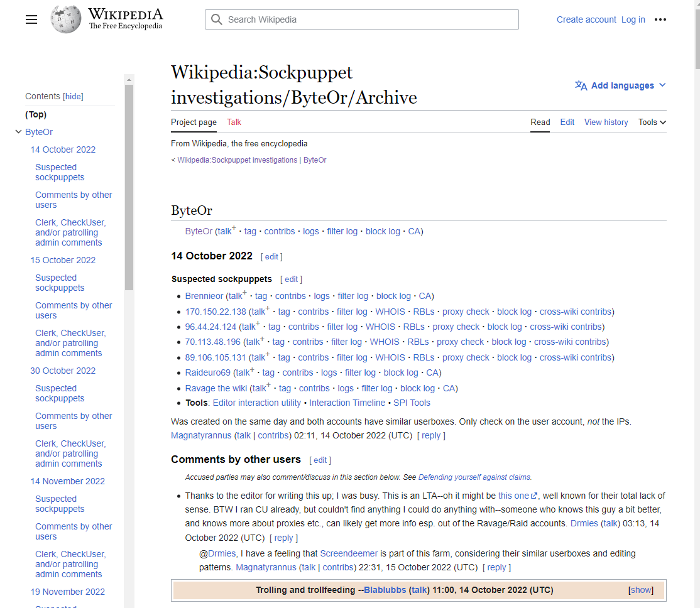
Task: Open the Add languages dropdown
Action: 621,85
